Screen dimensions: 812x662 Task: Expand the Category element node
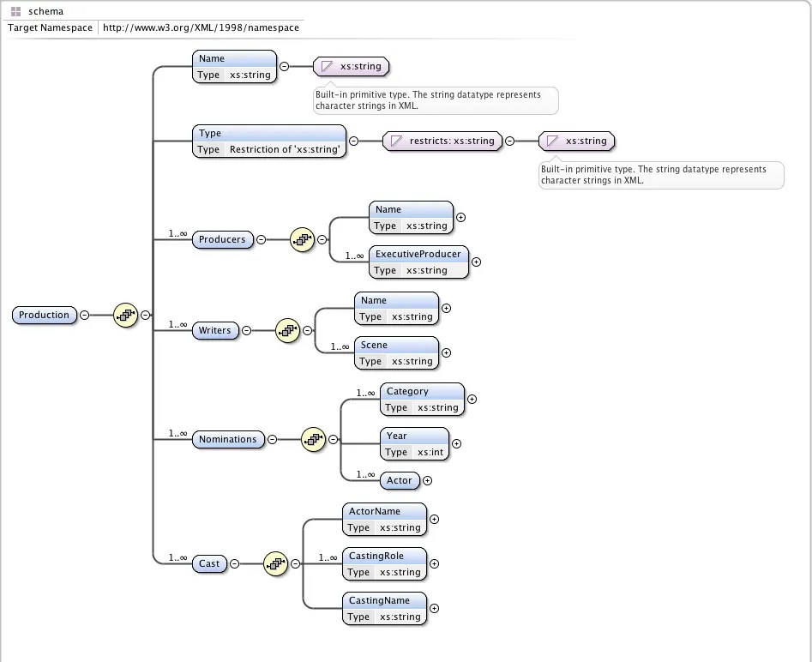pos(471,399)
